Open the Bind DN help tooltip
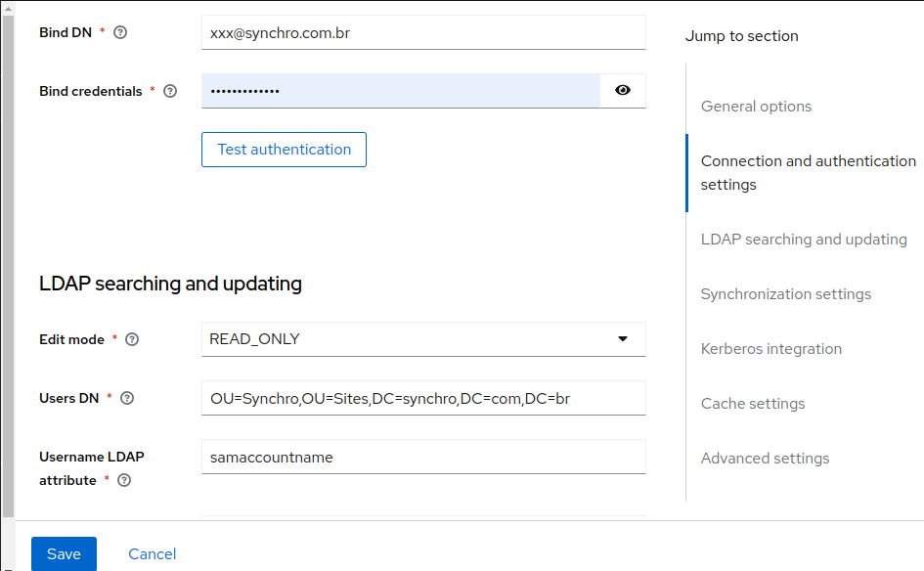The width and height of the screenshot is (924, 571). 119,32
